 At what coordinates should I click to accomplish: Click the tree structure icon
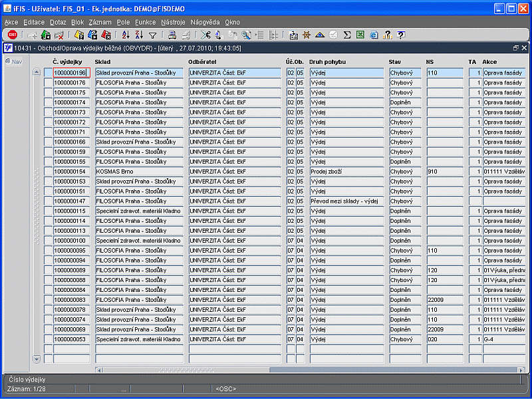pyautogui.click(x=273, y=35)
